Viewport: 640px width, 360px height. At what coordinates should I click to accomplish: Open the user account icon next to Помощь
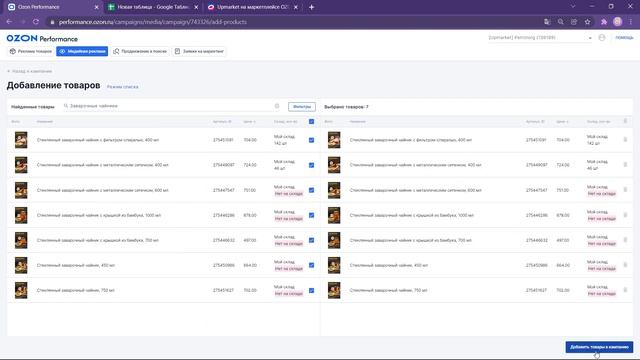[x=602, y=38]
